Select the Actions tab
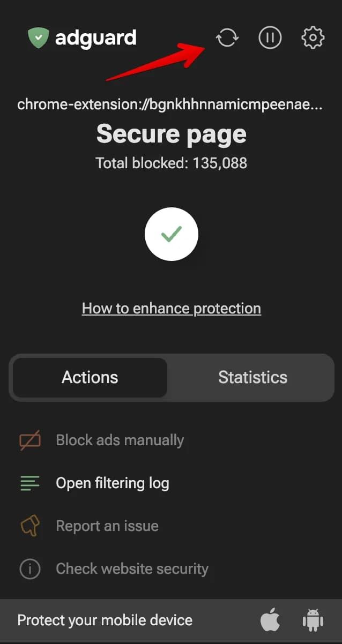342x644 pixels. click(x=90, y=377)
